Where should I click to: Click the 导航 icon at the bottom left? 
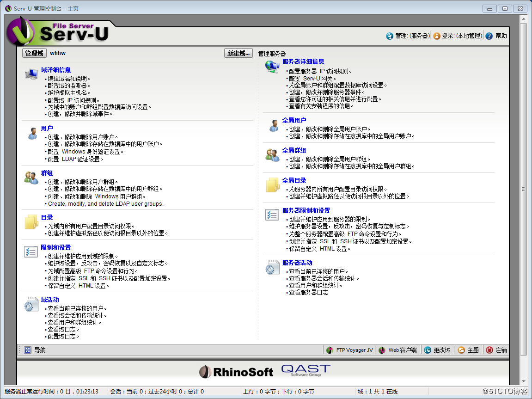point(28,350)
